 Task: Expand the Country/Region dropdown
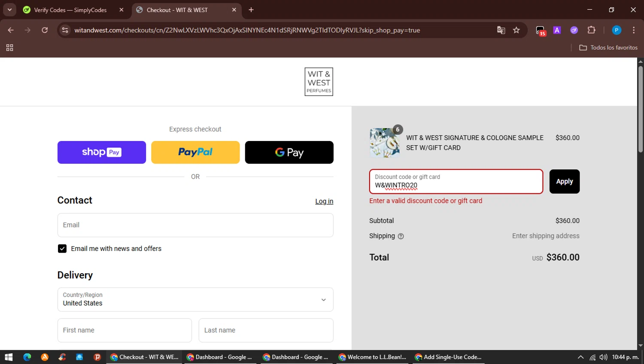click(195, 300)
